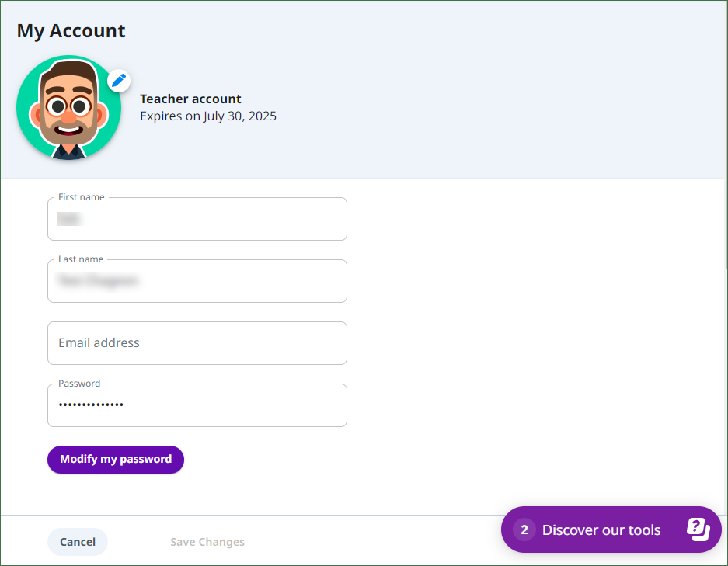The image size is (728, 566).
Task: Click the Expires on July 30, 2025 text
Action: tap(208, 116)
